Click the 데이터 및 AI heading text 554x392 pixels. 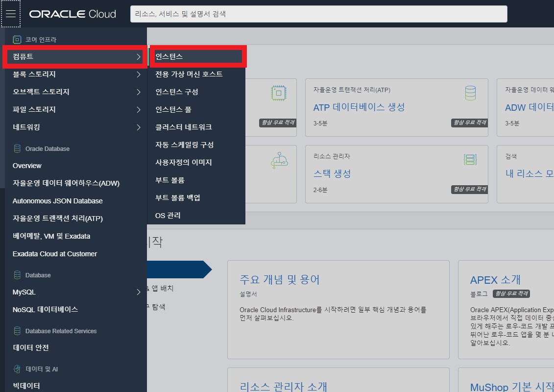pos(42,369)
